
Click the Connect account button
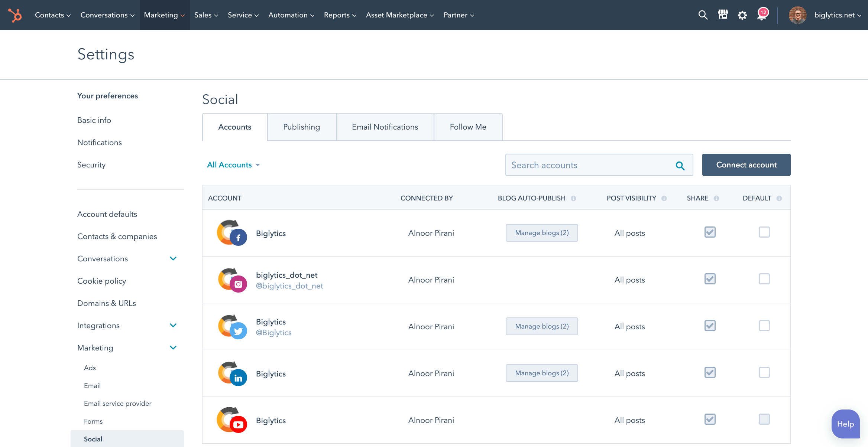pyautogui.click(x=746, y=165)
